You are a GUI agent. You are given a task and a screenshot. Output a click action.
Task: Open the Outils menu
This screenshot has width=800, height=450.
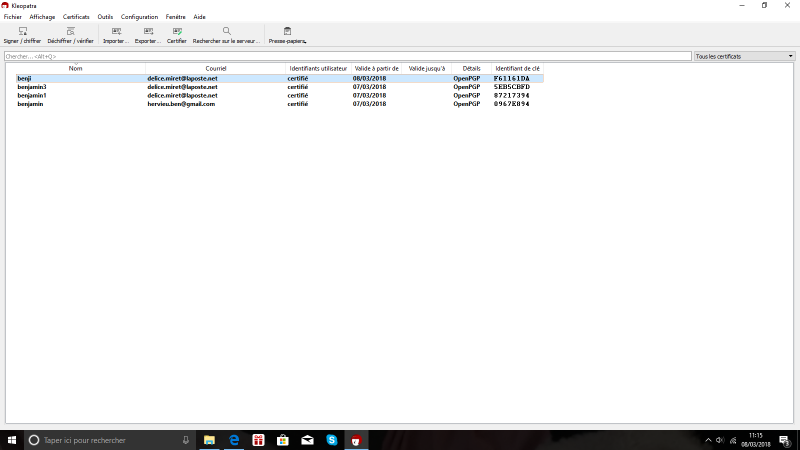pos(105,17)
